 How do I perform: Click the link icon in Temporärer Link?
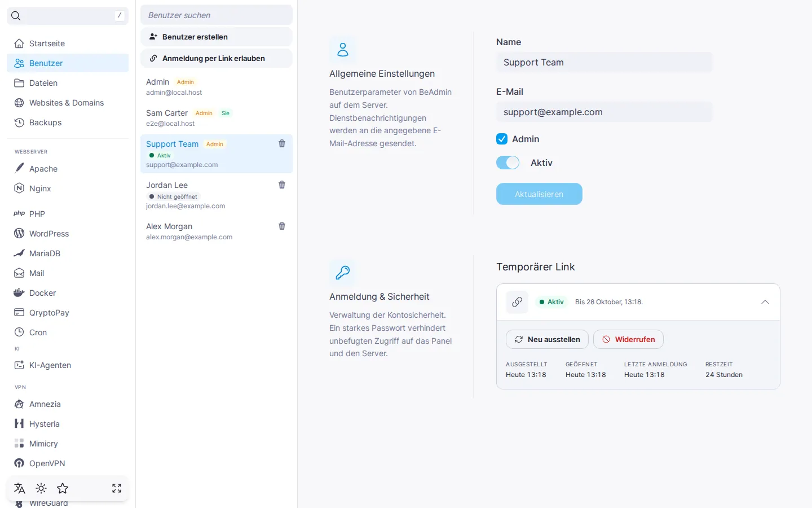(517, 302)
